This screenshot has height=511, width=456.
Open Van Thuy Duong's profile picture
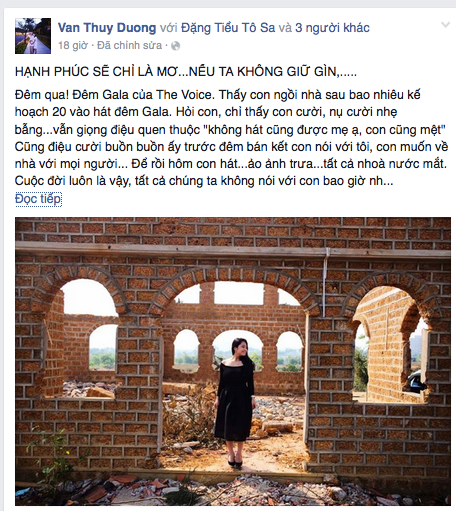click(33, 36)
